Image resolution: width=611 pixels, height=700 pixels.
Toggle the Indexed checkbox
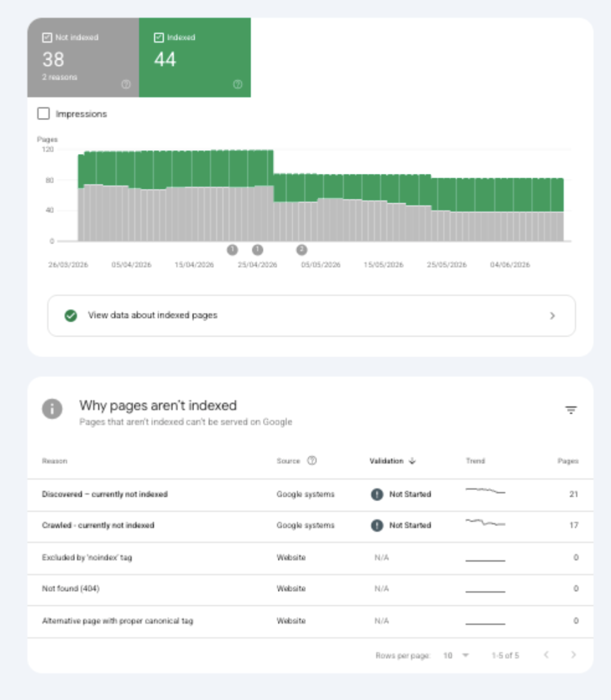pos(159,38)
